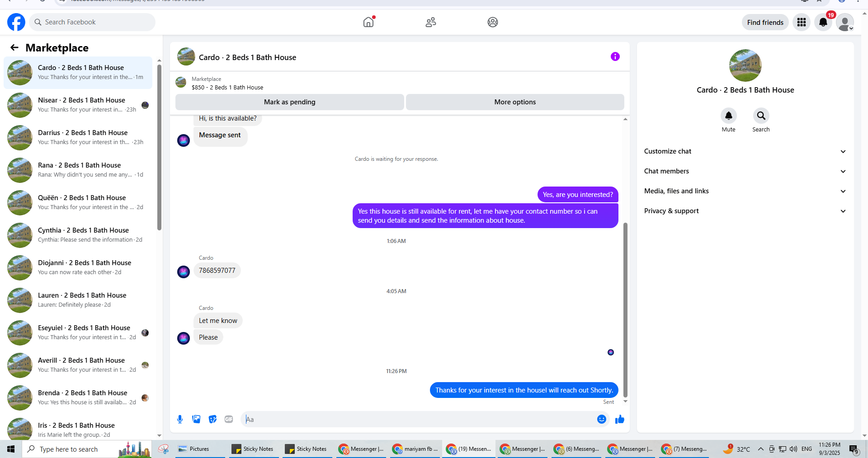Switch to (7) Messenger Chrome taskbar window

(x=684, y=449)
